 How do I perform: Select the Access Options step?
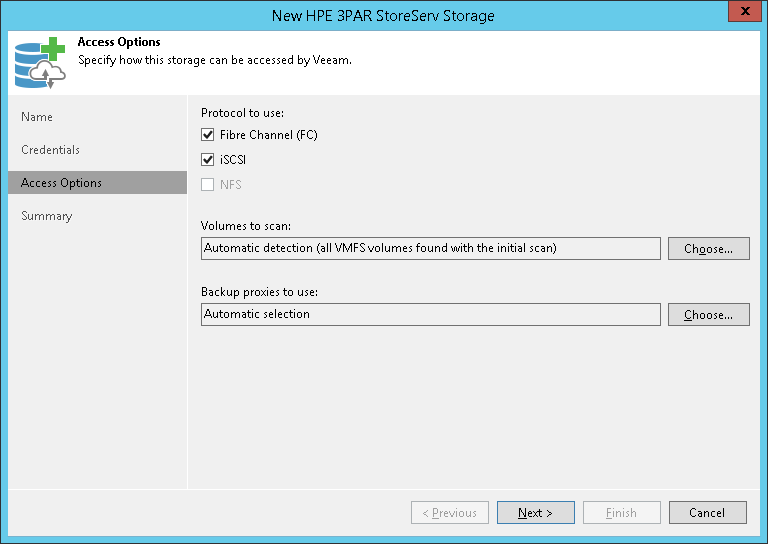pyautogui.click(x=61, y=183)
